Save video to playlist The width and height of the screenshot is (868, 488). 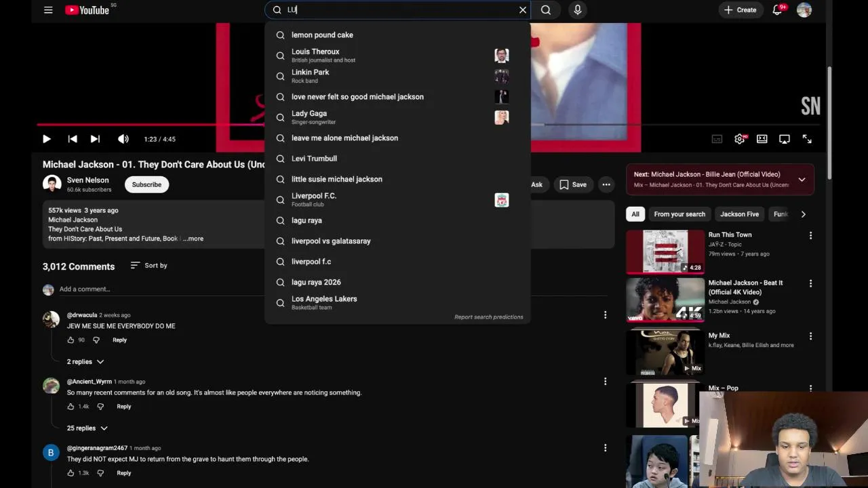click(x=572, y=184)
